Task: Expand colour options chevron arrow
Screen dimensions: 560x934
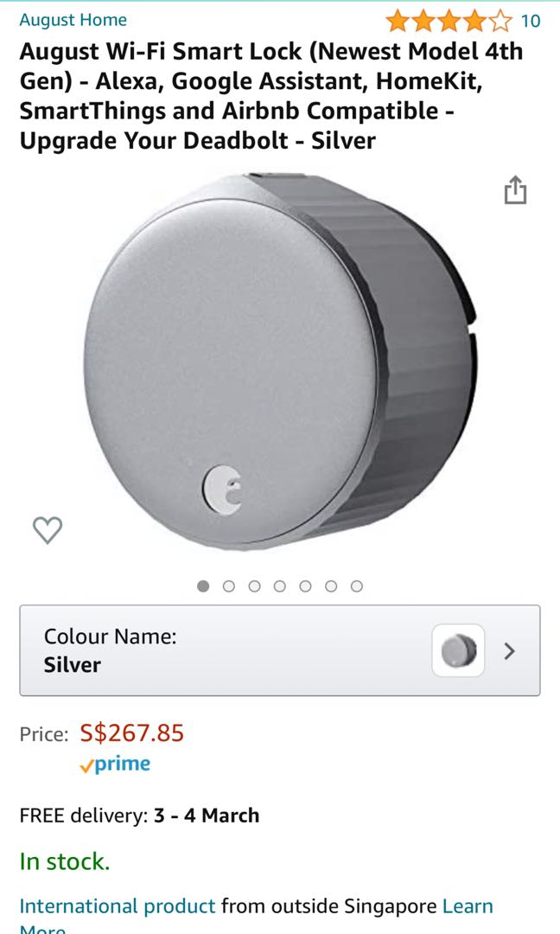Action: (509, 651)
